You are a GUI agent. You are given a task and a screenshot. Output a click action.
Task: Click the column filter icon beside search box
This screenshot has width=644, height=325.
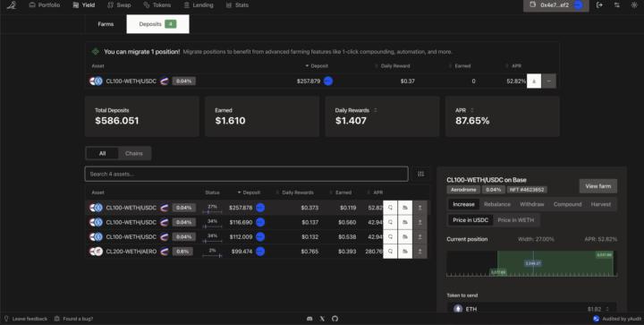(x=421, y=174)
